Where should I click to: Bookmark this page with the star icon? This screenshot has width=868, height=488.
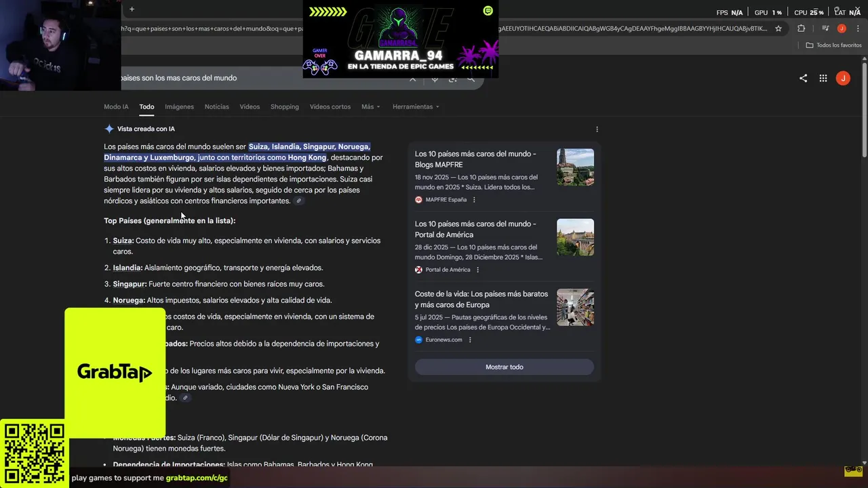pyautogui.click(x=778, y=28)
